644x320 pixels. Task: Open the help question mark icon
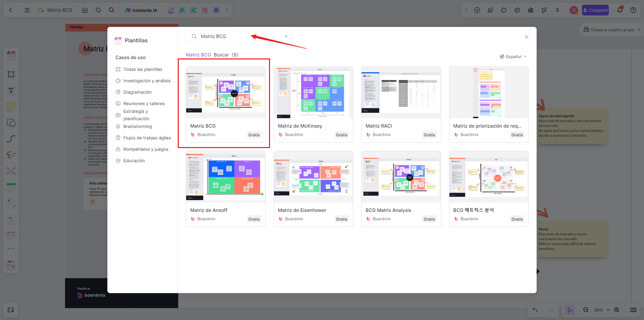633,10
